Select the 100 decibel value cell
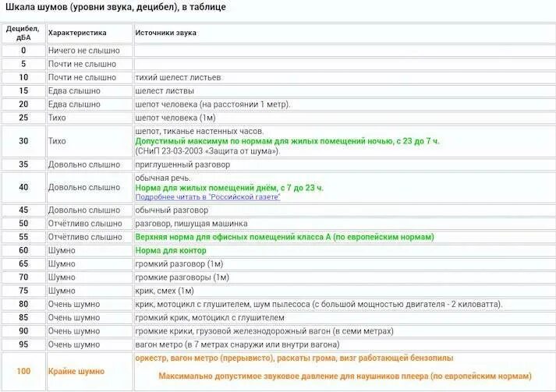 click(23, 371)
